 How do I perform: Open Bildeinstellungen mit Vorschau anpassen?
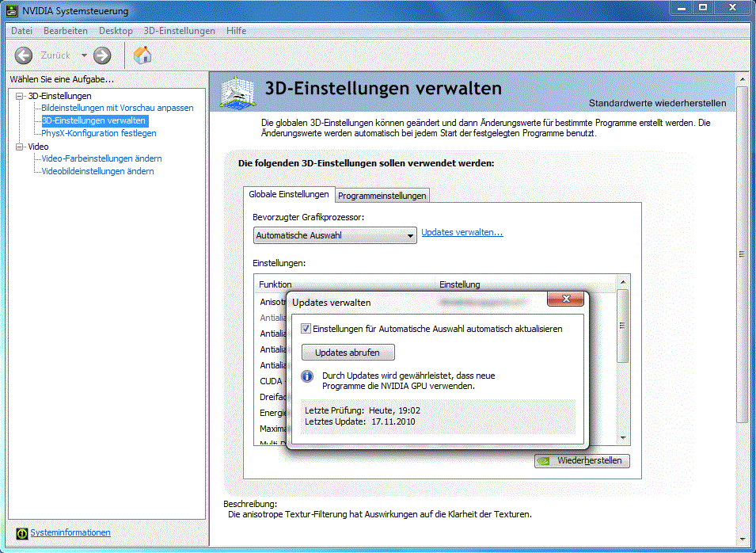[117, 108]
